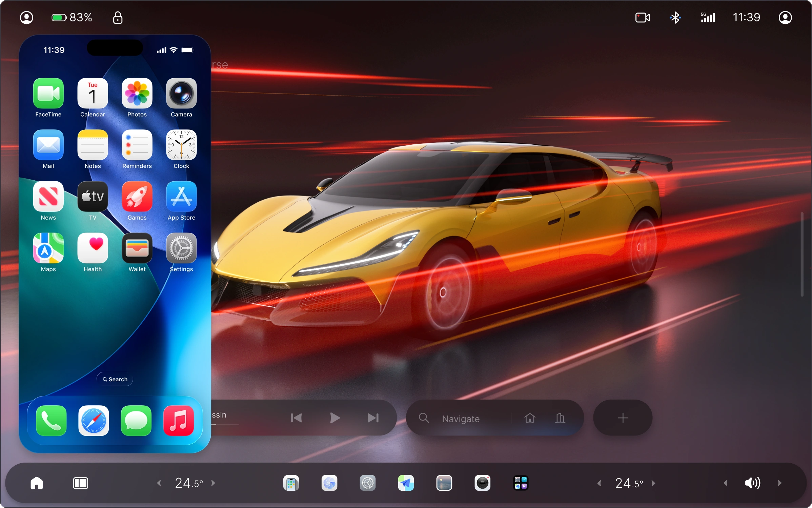Open the Music app in the phone dock
The width and height of the screenshot is (812, 508).
[x=179, y=421]
